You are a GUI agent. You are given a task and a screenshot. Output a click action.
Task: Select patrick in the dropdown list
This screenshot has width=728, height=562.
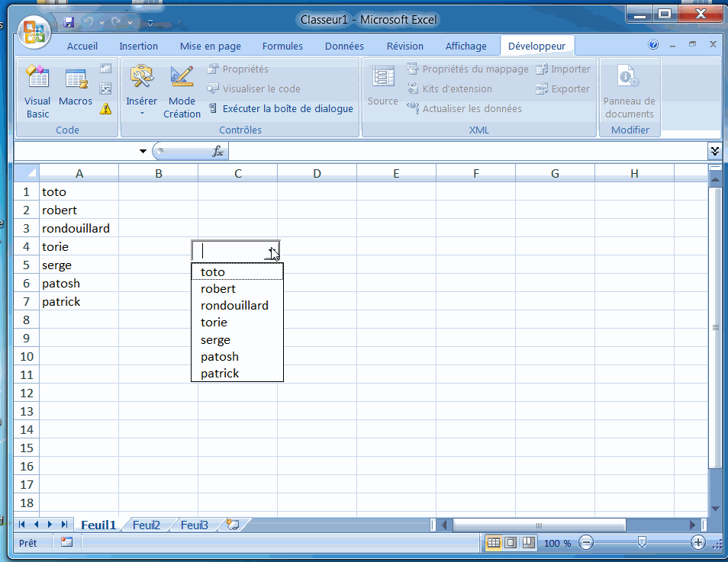(237, 373)
